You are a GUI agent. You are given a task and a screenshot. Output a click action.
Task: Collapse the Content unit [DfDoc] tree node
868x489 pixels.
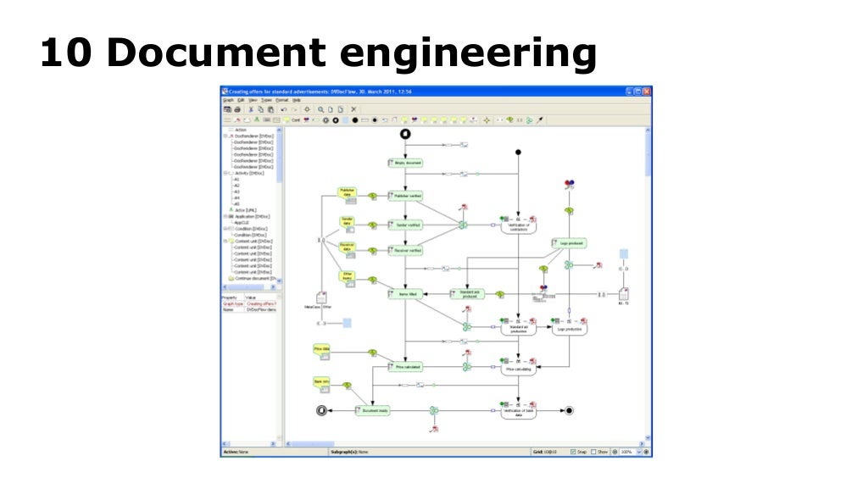click(x=225, y=241)
